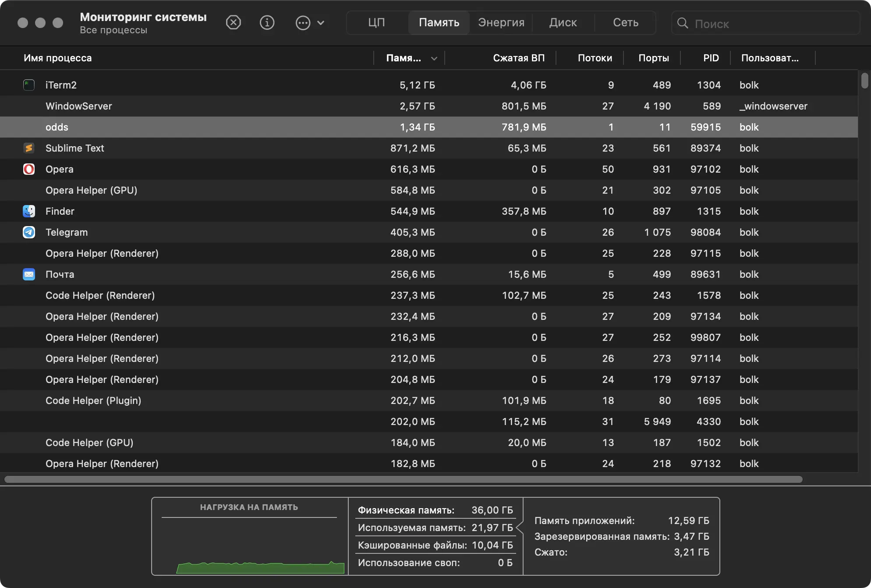Click the Telegram app icon
The width and height of the screenshot is (871, 588).
pyautogui.click(x=29, y=232)
